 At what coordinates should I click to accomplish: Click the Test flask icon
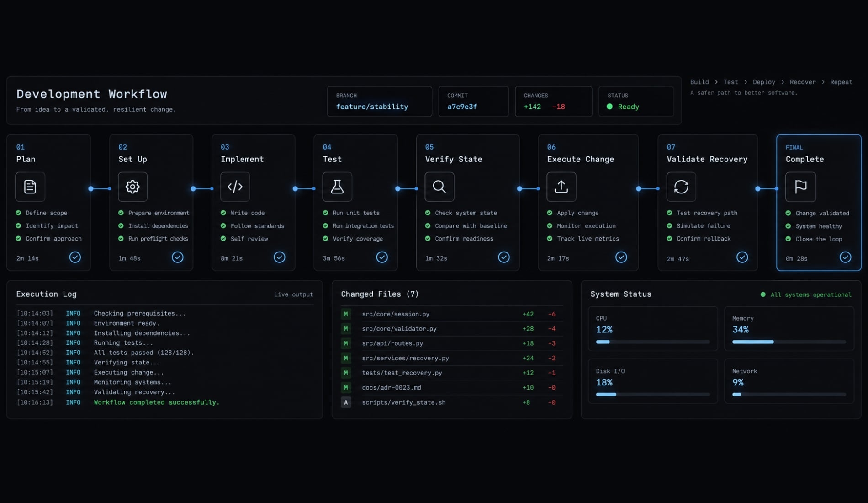tap(337, 187)
